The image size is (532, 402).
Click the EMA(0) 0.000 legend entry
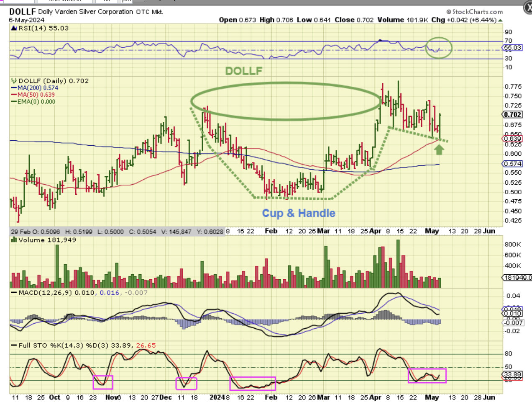(33, 101)
